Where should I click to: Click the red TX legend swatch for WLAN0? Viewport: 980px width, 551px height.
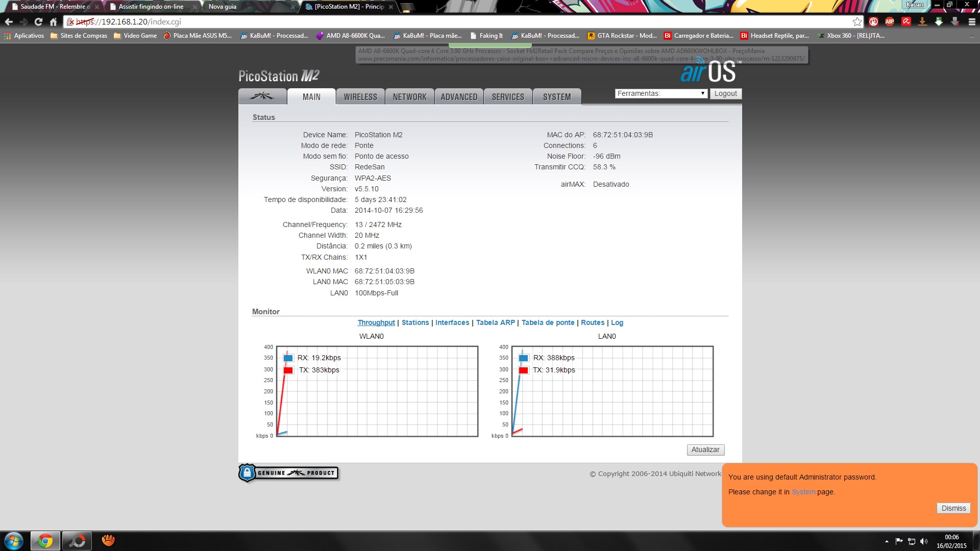click(288, 370)
